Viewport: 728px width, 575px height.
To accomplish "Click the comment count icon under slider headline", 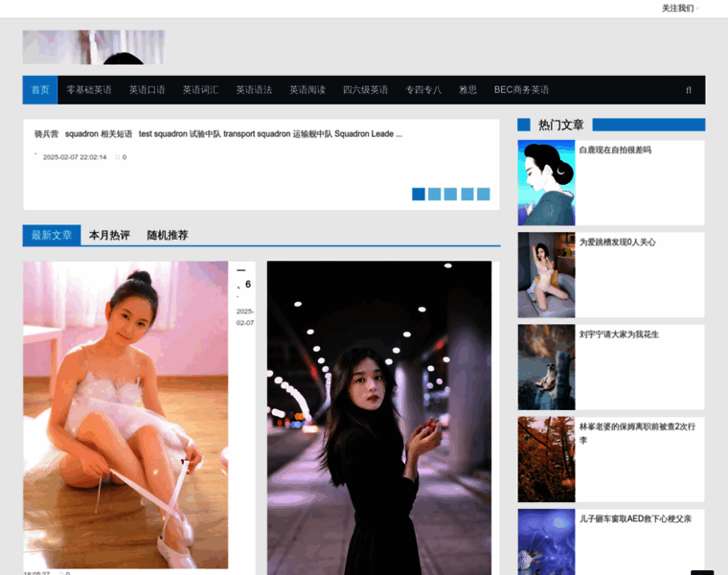I will coord(118,157).
